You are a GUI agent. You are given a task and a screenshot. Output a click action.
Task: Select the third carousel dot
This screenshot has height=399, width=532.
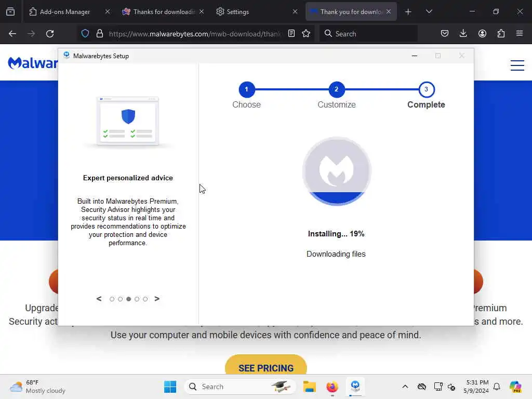[129, 299]
